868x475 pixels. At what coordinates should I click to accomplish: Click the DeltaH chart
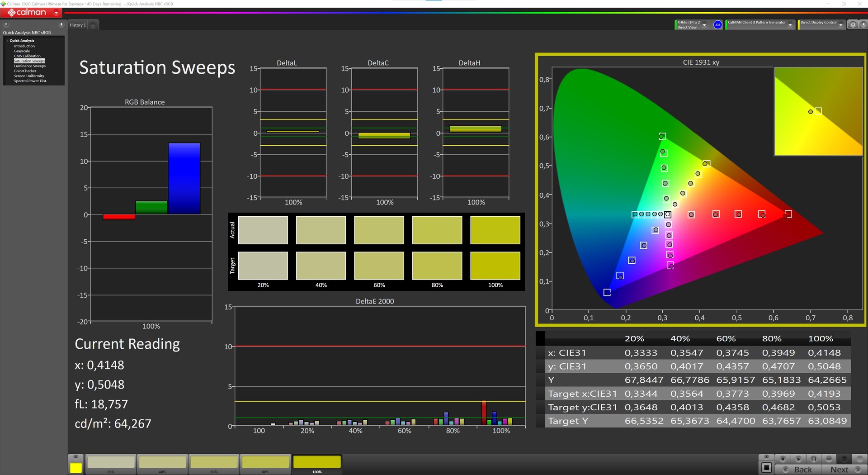476,133
